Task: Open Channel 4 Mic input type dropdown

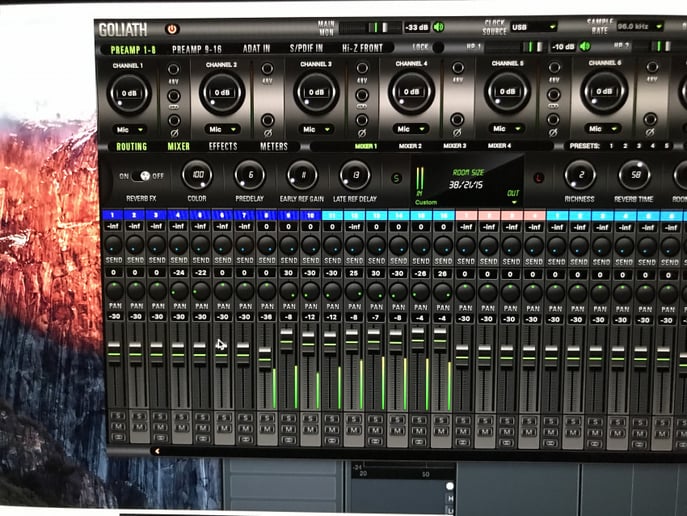Action: [x=411, y=129]
